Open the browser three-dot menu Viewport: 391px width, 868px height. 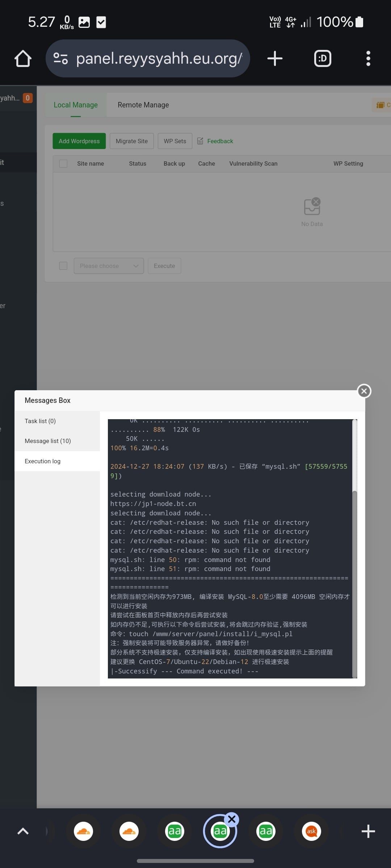coord(368,59)
